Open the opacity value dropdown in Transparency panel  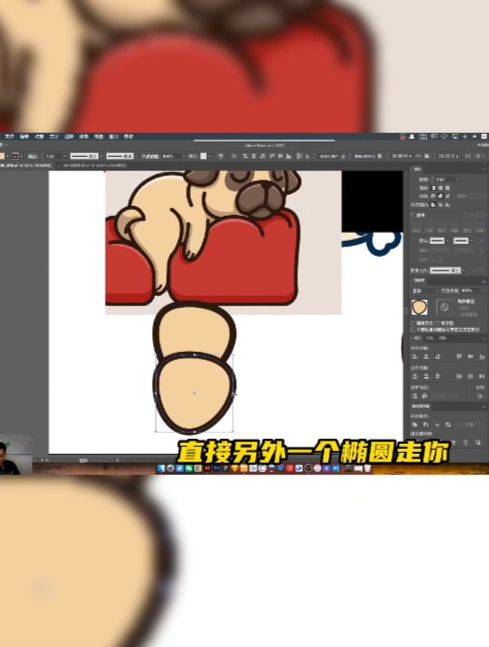click(483, 290)
